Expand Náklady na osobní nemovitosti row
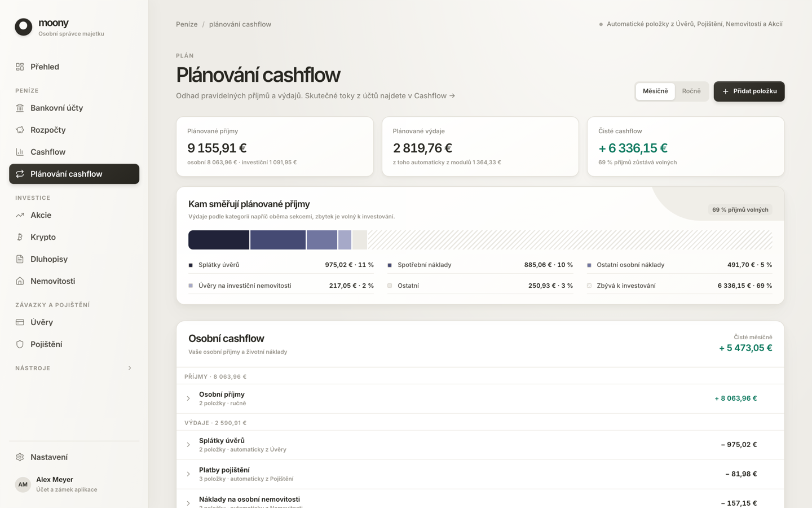812x508 pixels. click(188, 503)
